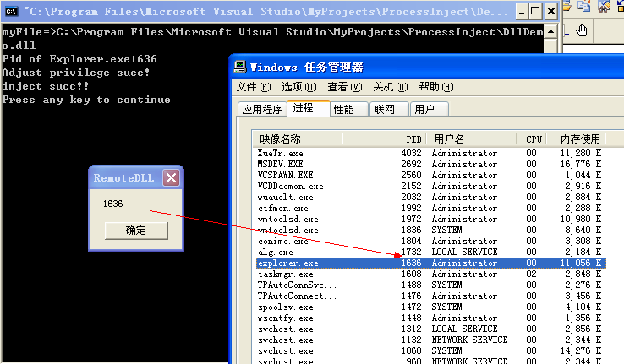The width and height of the screenshot is (624, 364).
Task: Sort processes by 内存使用 column header
Action: point(577,139)
